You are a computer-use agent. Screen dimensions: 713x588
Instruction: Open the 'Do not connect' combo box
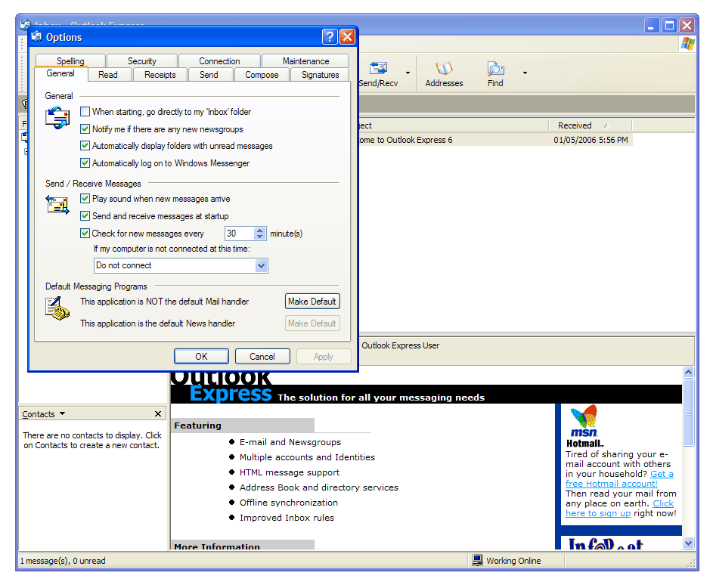pos(181,265)
